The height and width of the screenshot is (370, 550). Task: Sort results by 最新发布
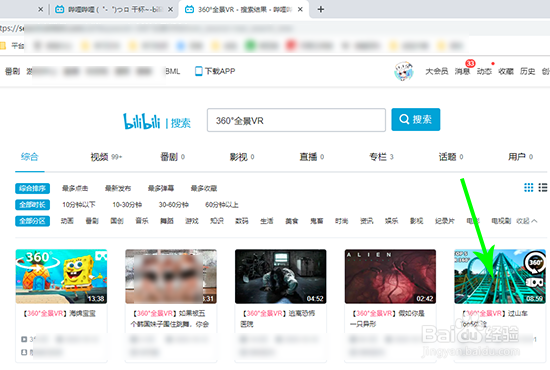tap(118, 188)
